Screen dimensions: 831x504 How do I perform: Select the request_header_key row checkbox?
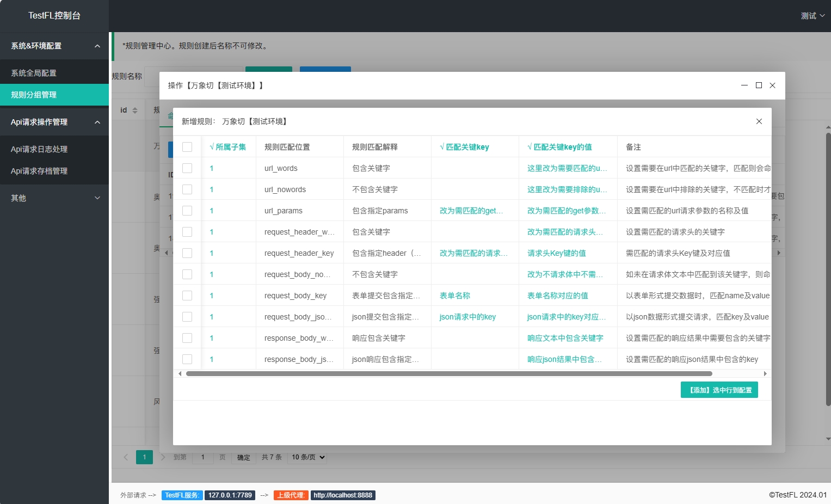click(187, 253)
